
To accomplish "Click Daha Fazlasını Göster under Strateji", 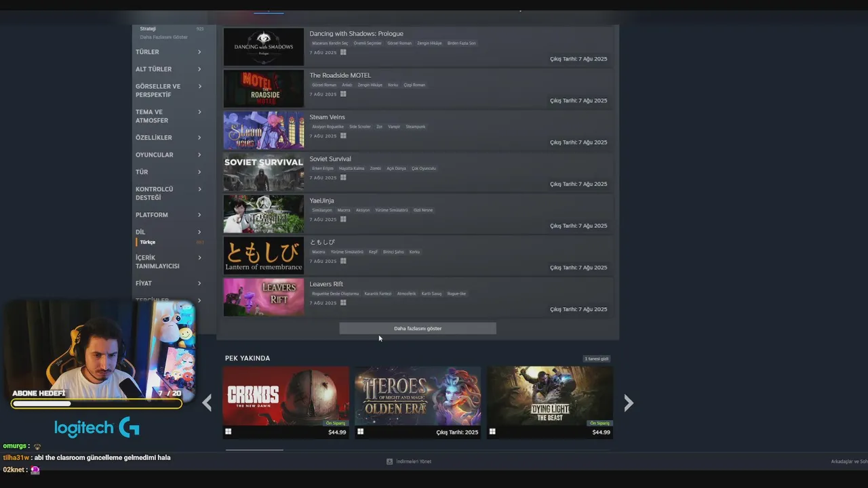I will click(x=163, y=37).
